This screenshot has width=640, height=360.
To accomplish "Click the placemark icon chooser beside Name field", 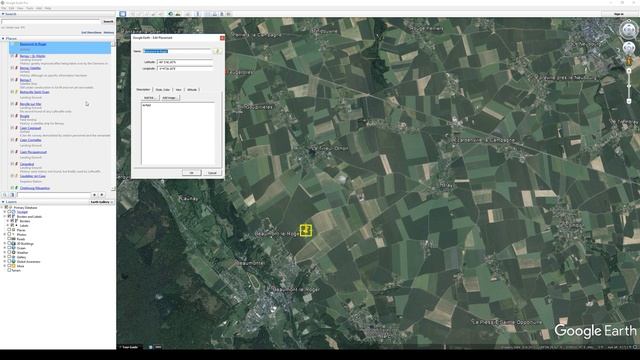I will tap(217, 51).
